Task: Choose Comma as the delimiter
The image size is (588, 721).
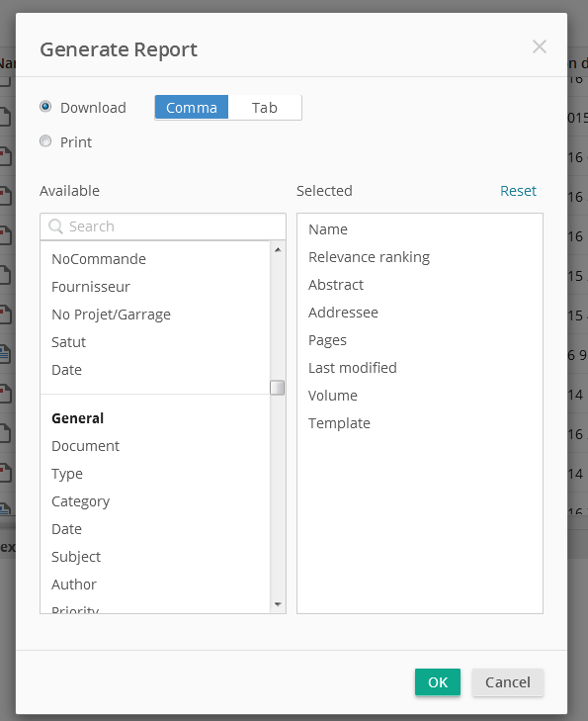Action: point(192,108)
